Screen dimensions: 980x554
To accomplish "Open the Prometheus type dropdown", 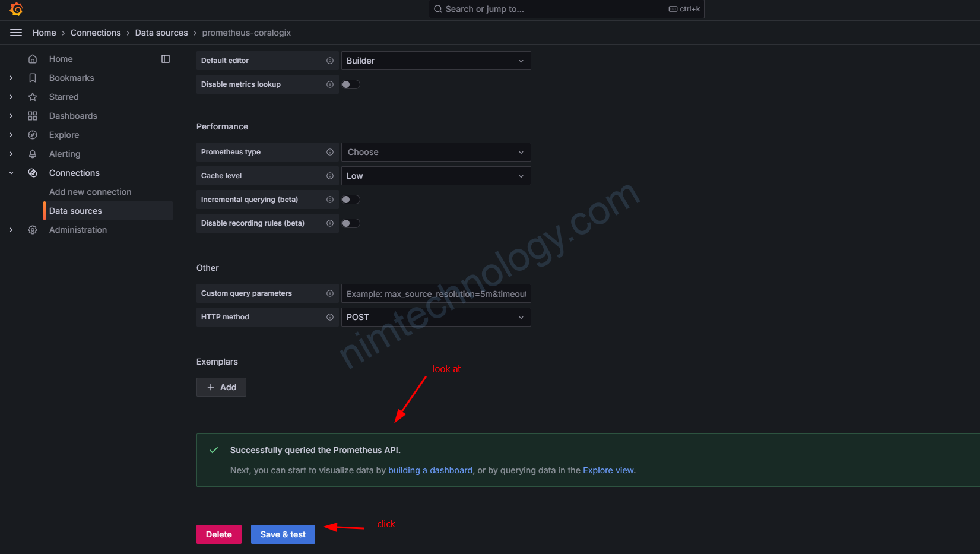I will pyautogui.click(x=436, y=152).
